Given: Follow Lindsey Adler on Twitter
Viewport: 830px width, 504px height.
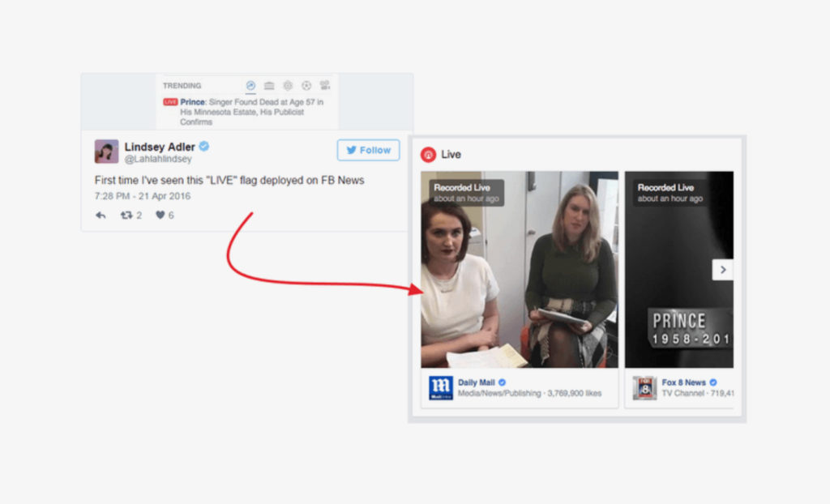Looking at the screenshot, I should tap(369, 151).
